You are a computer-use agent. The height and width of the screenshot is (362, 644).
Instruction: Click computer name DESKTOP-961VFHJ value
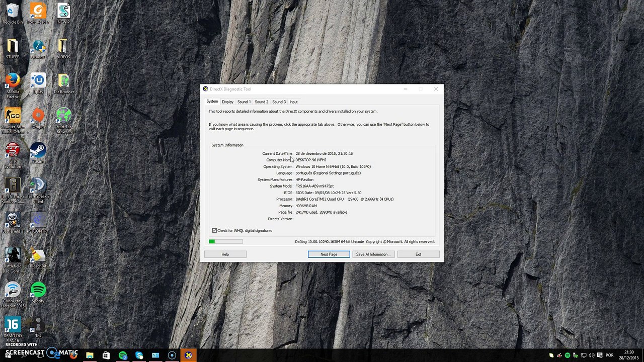(x=311, y=160)
